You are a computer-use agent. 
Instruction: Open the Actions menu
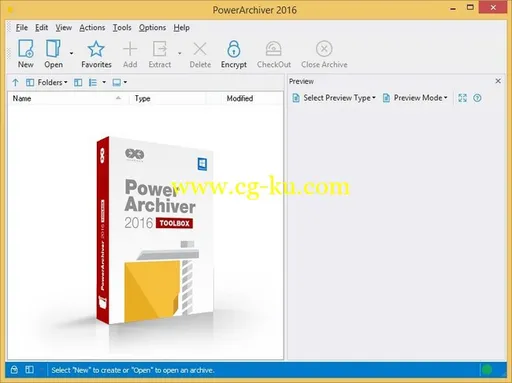tap(92, 28)
